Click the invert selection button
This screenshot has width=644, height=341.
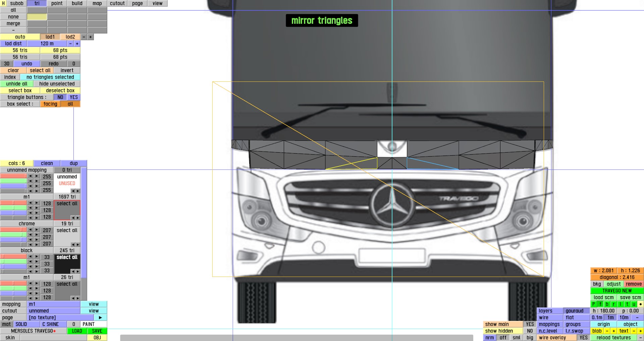coord(67,70)
